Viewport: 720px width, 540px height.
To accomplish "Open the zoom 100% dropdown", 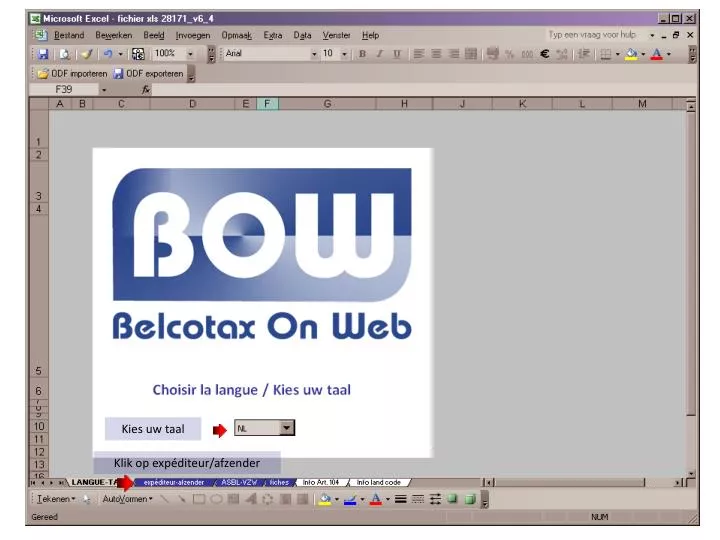I will point(190,54).
